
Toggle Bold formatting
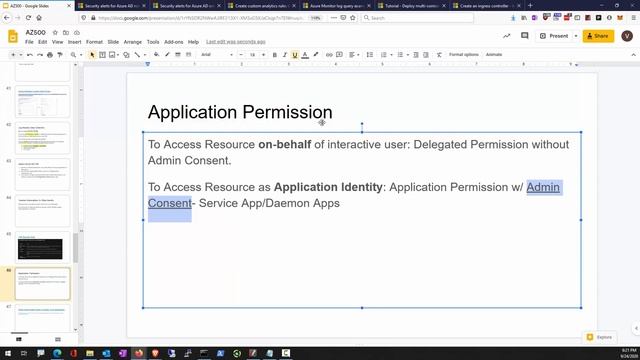(x=275, y=55)
